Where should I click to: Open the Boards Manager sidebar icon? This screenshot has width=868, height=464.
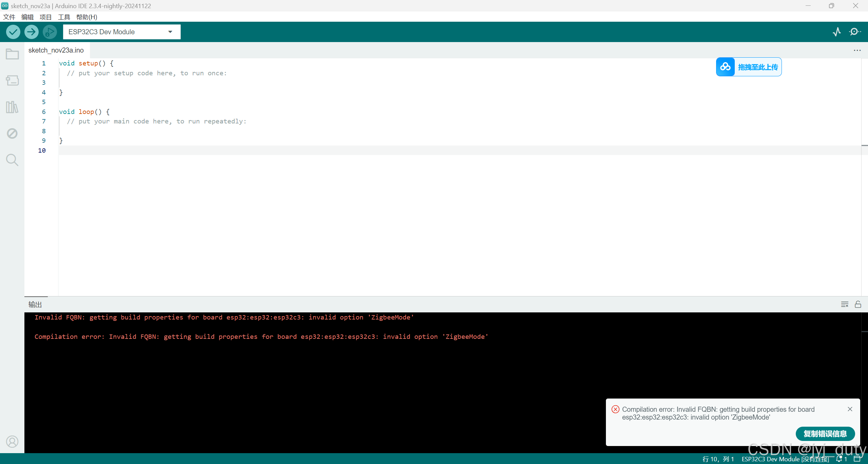tap(12, 80)
